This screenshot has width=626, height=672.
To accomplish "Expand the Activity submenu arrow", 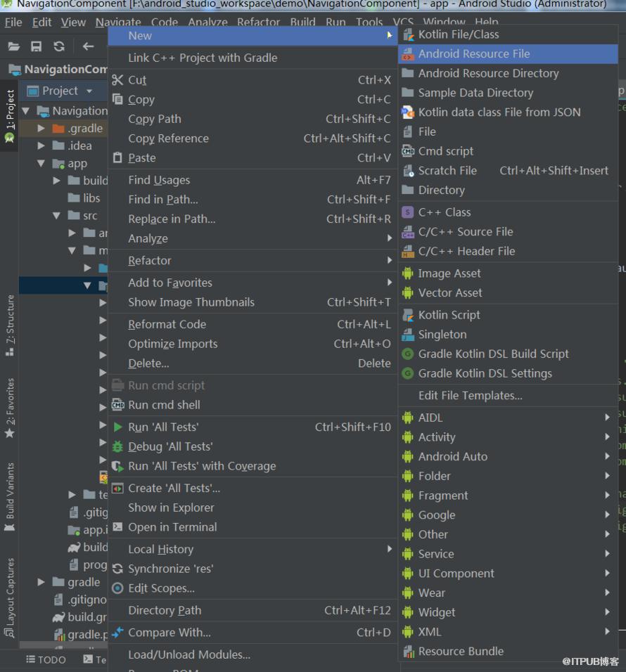I will [x=607, y=437].
